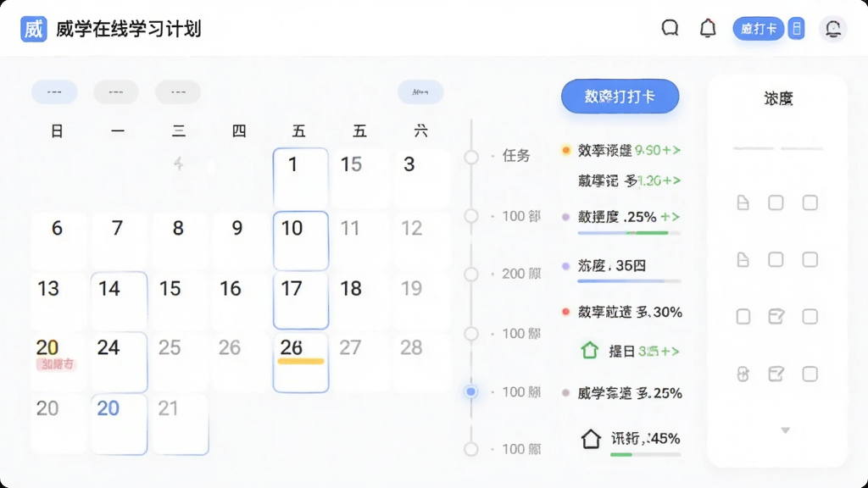Viewport: 868px width, 488px height.
Task: Tick middle checkbox in 浓度 top row
Action: pyautogui.click(x=776, y=202)
